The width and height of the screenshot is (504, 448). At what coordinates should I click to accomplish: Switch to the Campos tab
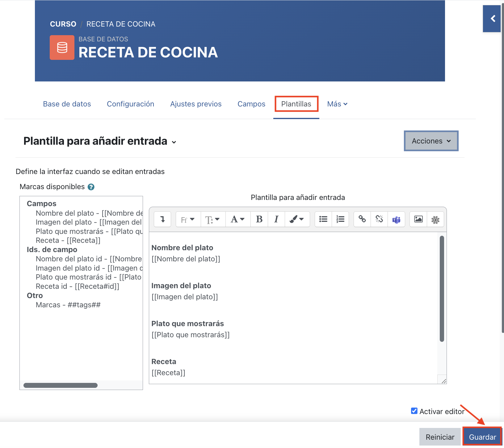[x=251, y=104]
